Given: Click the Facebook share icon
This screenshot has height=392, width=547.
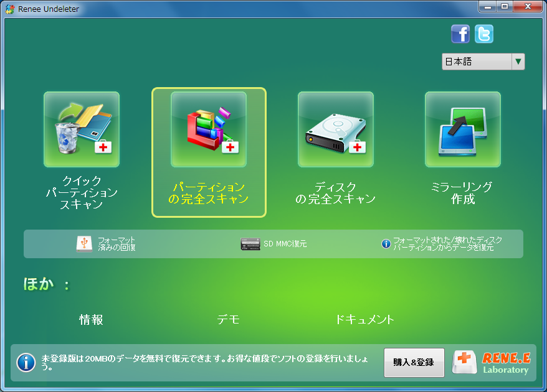Looking at the screenshot, I should tap(460, 34).
